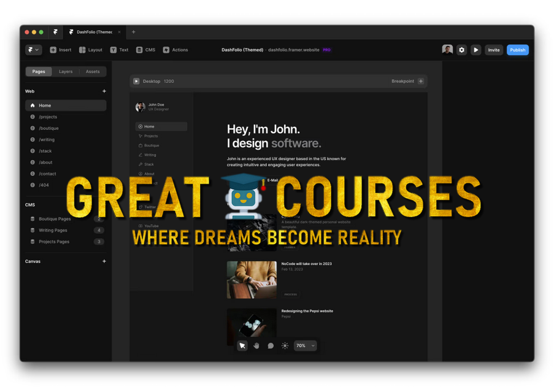Screen dimensions: 554x392
Task: Click the NoCode article thumbnail
Action: 252,280
